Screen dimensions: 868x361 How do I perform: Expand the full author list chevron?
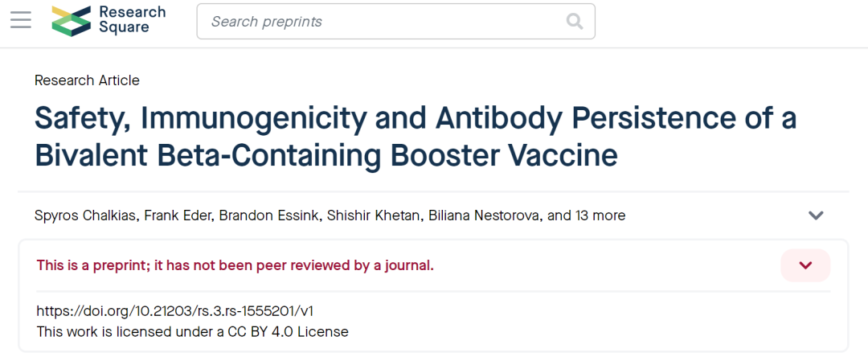816,215
